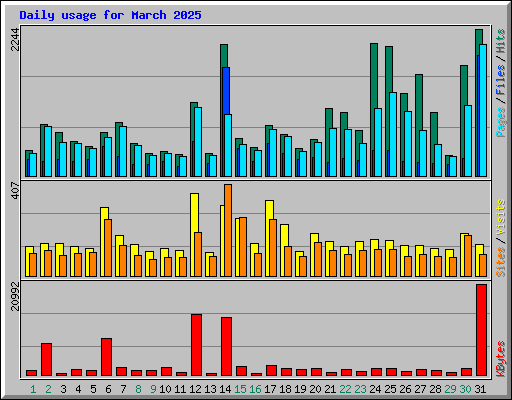Image resolution: width=512 pixels, height=400 pixels.
Task: Click day label '1' on the x-axis
Action: [x=33, y=389]
